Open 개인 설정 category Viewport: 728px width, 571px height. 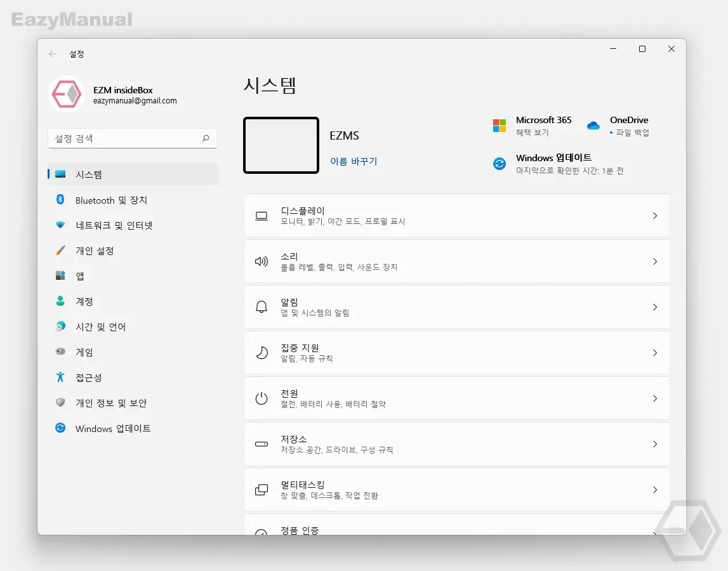click(132, 250)
